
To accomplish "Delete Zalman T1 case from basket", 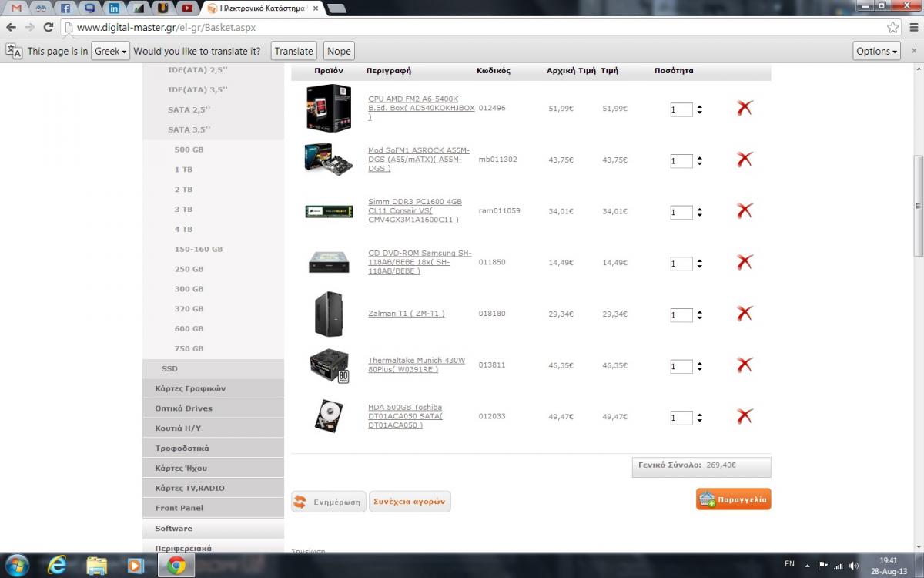I will tap(744, 314).
